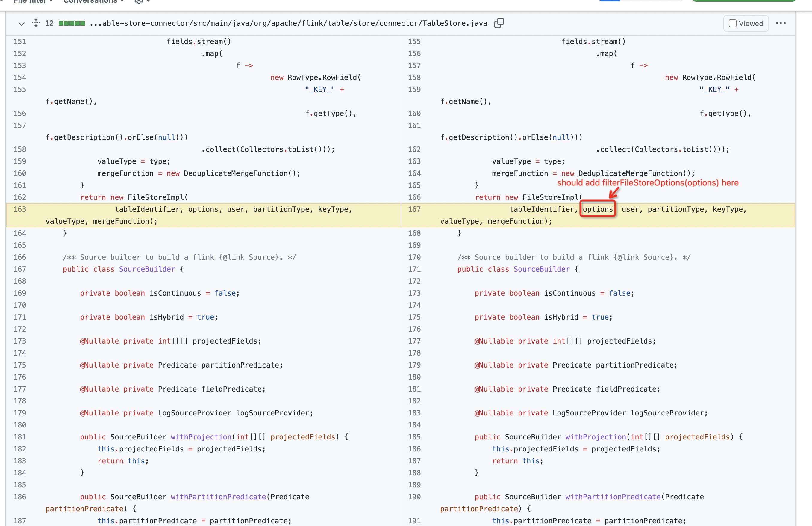Collapse the TableStore.java file diff
Viewport: 812px width, 526px height.
point(21,24)
